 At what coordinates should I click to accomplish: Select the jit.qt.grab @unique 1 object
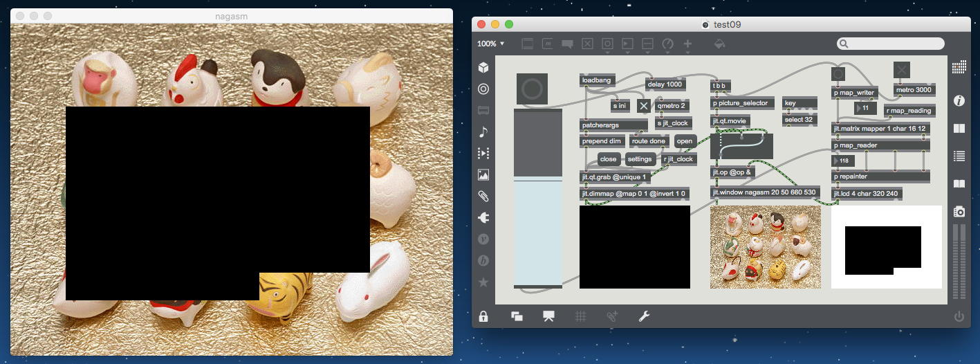pyautogui.click(x=614, y=177)
